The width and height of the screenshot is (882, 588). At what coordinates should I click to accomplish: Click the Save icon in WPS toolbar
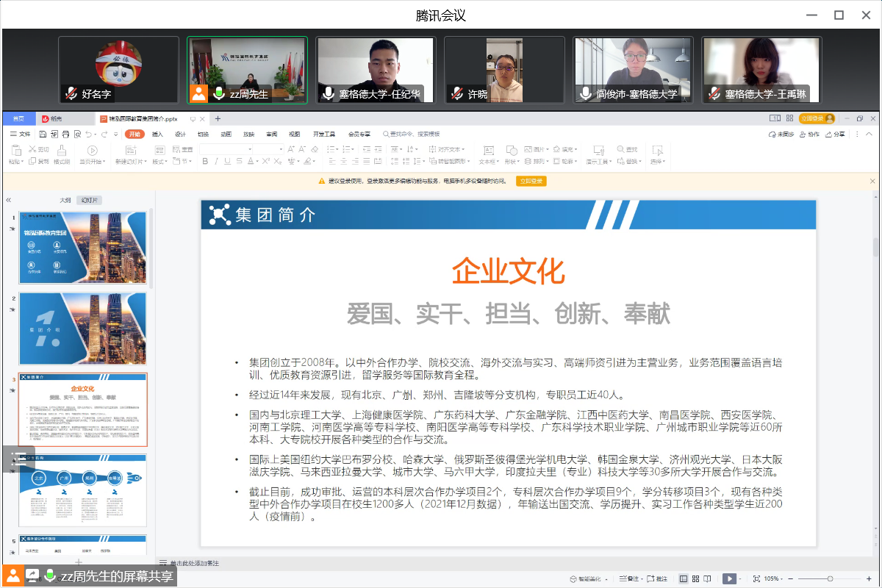43,134
